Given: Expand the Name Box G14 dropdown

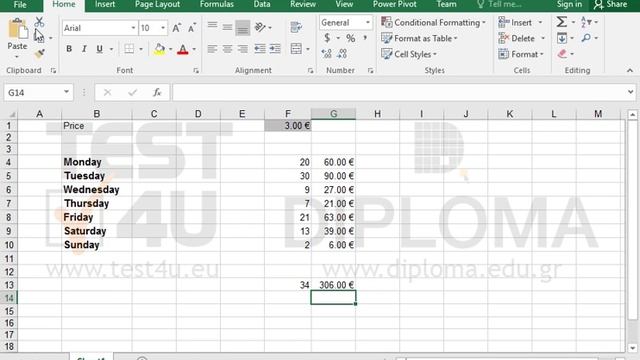Looking at the screenshot, I should [x=66, y=92].
